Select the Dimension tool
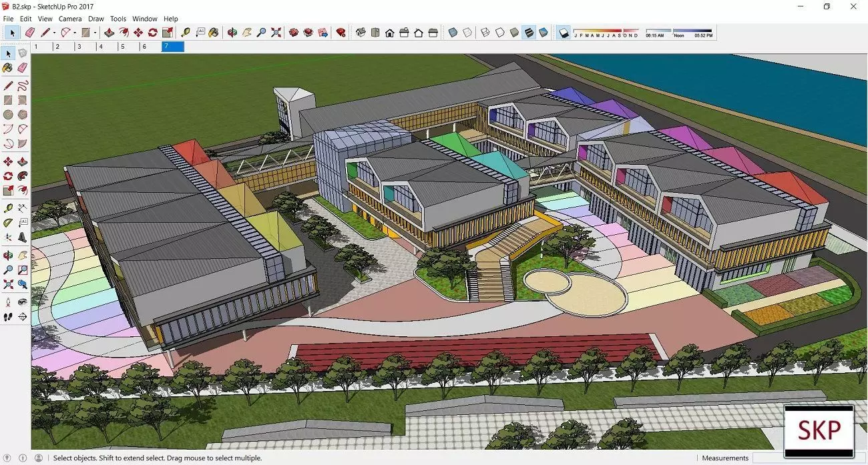This screenshot has height=465, width=868. [x=23, y=208]
